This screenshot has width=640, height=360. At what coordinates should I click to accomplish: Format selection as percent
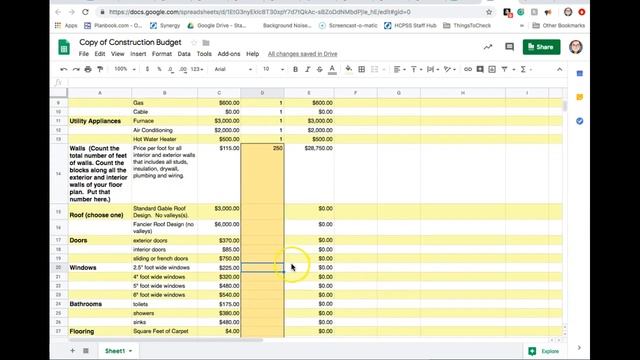tap(159, 69)
